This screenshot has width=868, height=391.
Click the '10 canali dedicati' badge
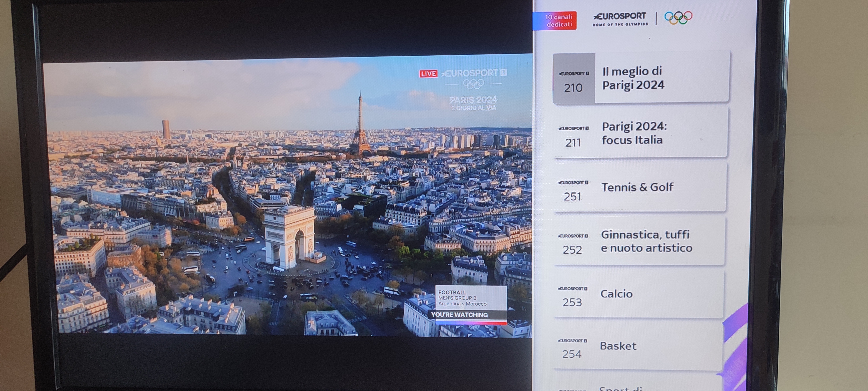click(555, 21)
